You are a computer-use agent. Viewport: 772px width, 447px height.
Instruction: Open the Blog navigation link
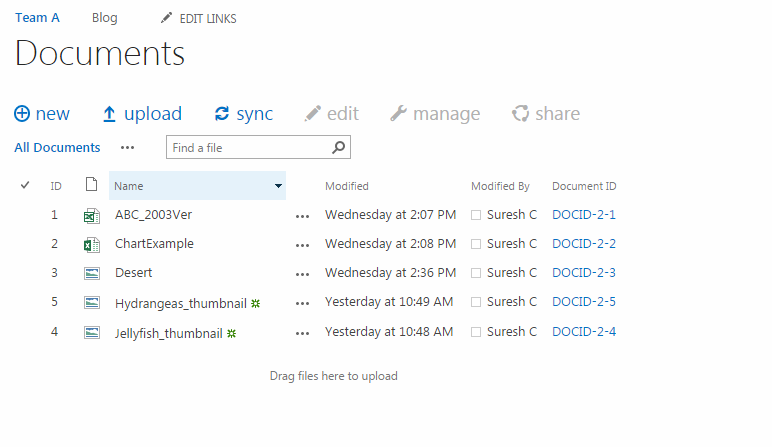[104, 18]
